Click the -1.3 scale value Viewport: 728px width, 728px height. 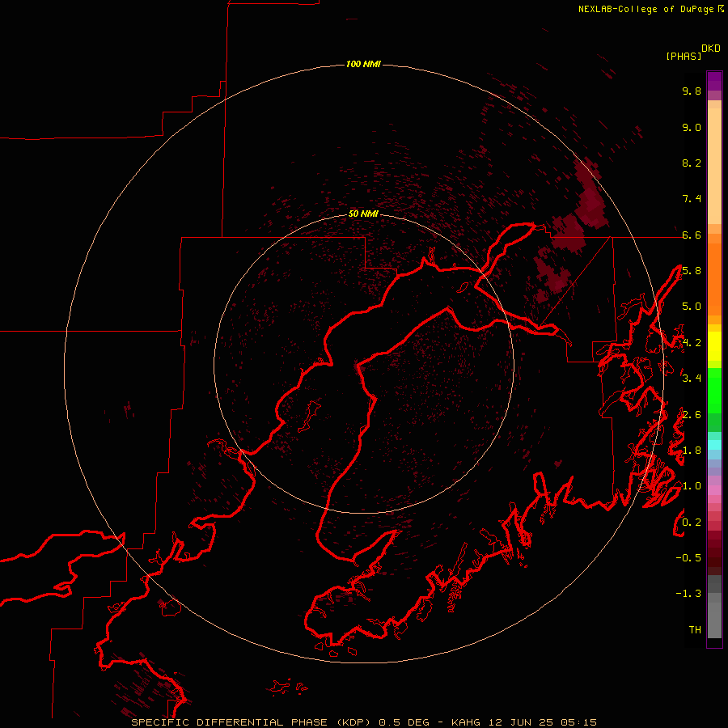pos(688,594)
